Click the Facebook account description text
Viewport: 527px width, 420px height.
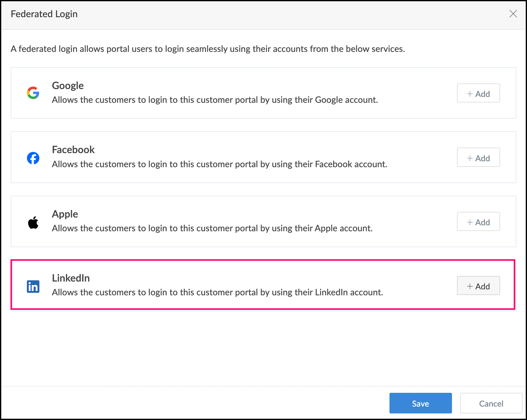click(x=219, y=164)
